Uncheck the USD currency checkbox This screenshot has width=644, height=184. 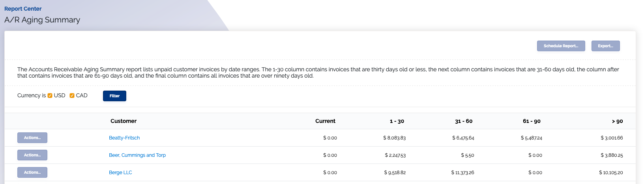pyautogui.click(x=50, y=95)
